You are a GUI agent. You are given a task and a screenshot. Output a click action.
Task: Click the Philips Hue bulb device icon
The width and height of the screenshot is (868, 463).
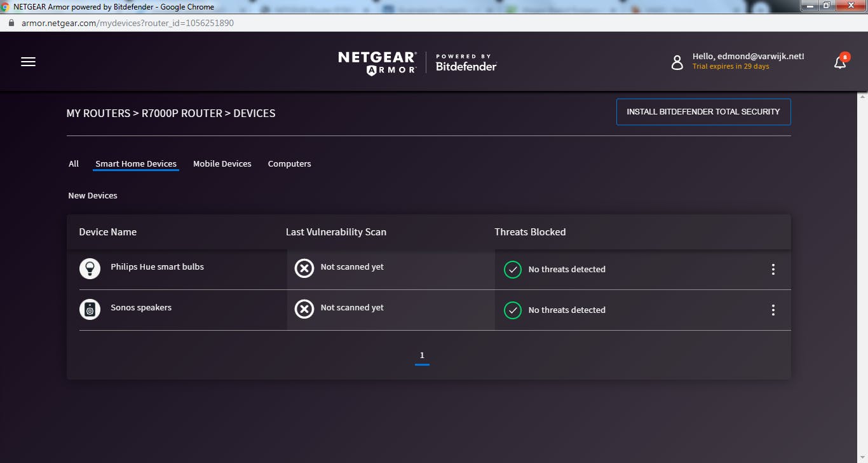(90, 268)
